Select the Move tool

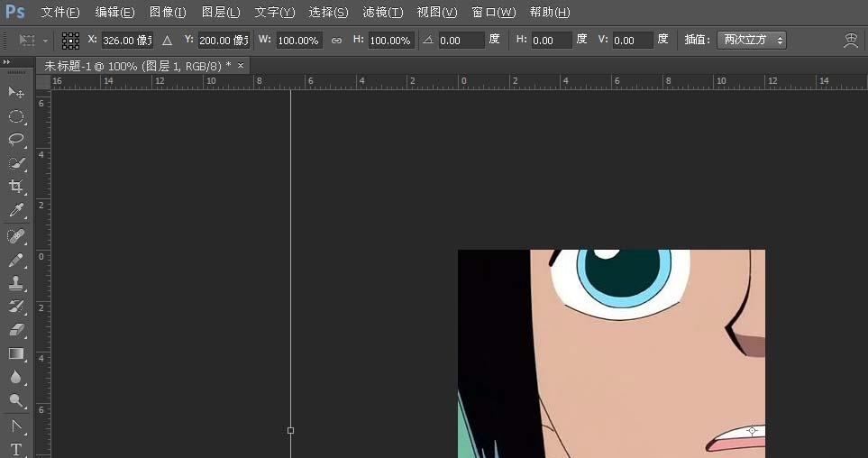[16, 92]
